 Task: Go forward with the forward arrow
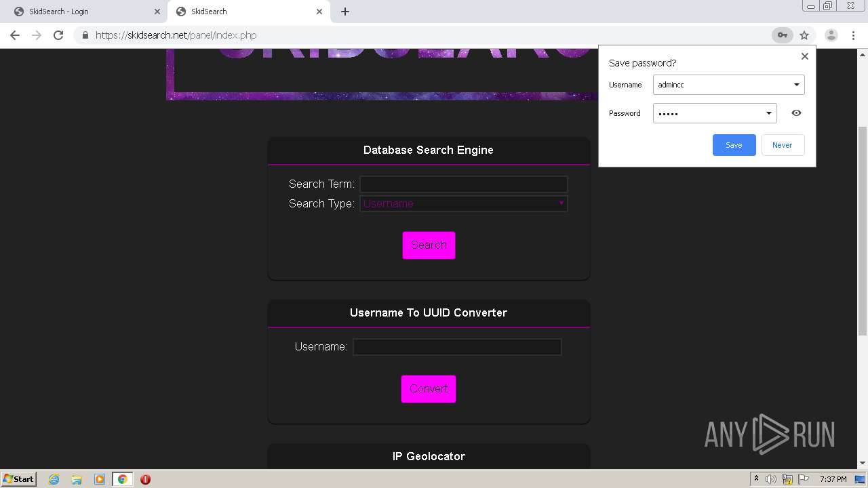tap(37, 35)
